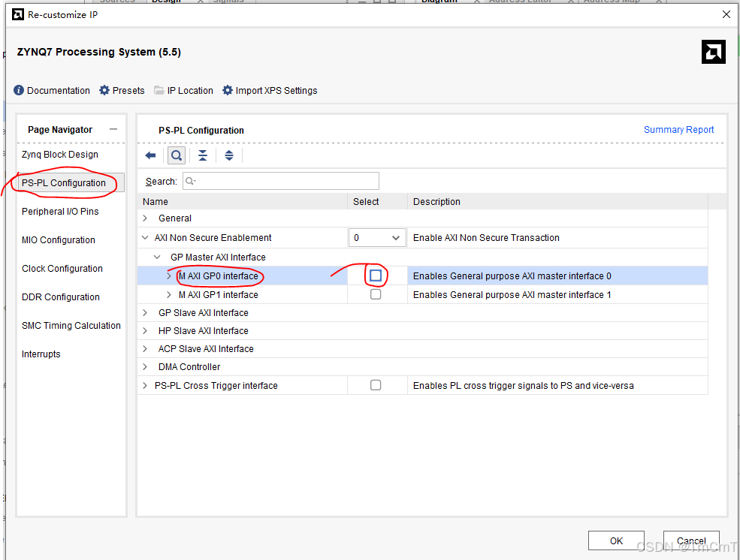Open the AXI Non Secure Enablement dropdown
This screenshot has width=740, height=560.
(377, 237)
